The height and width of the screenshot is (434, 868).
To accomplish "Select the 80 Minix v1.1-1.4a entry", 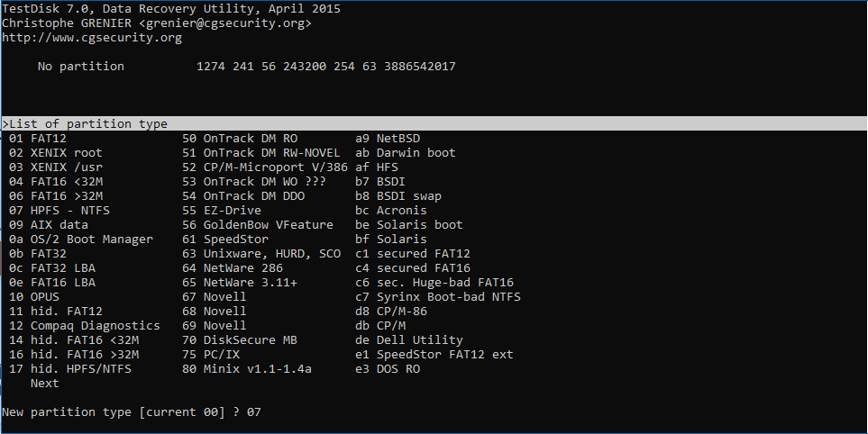I will [x=247, y=368].
